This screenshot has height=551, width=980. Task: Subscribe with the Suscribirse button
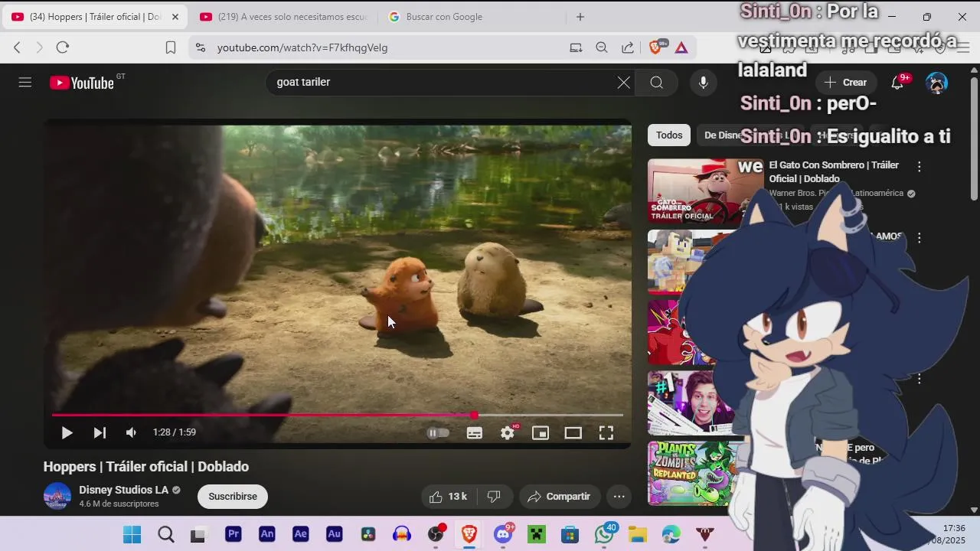click(x=233, y=497)
